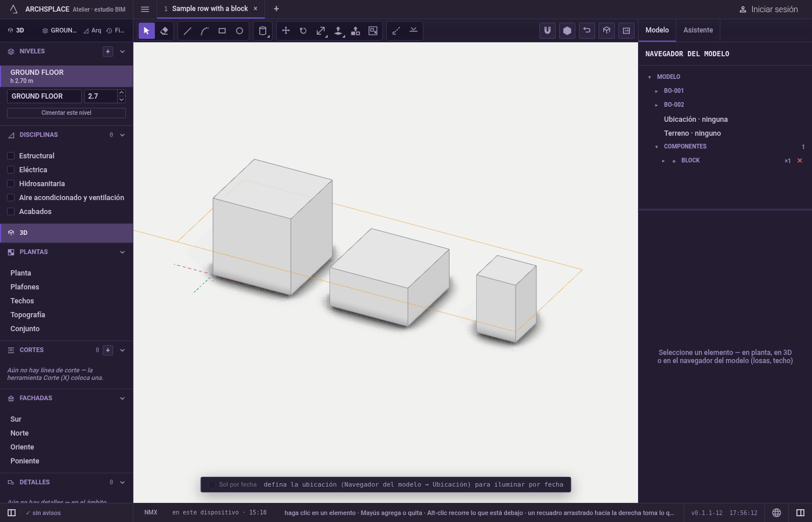
Task: Select the rectangle drawing tool
Action: pos(222,31)
